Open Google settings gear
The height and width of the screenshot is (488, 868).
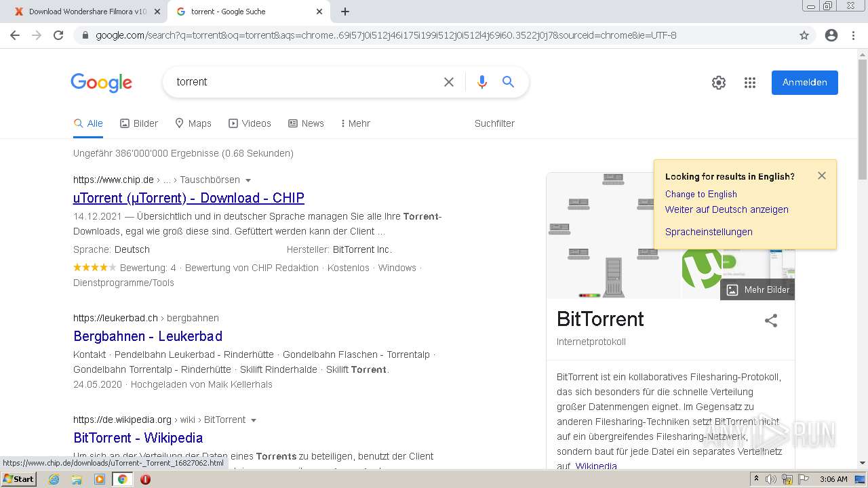point(719,83)
